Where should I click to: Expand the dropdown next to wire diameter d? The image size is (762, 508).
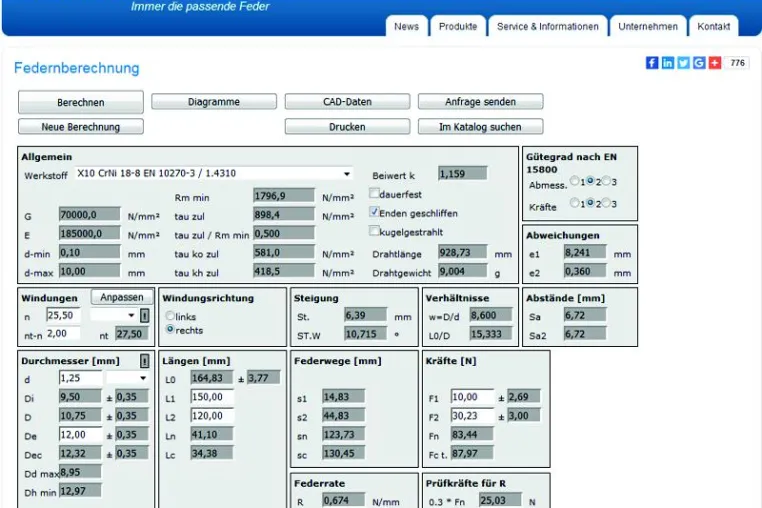click(x=127, y=378)
